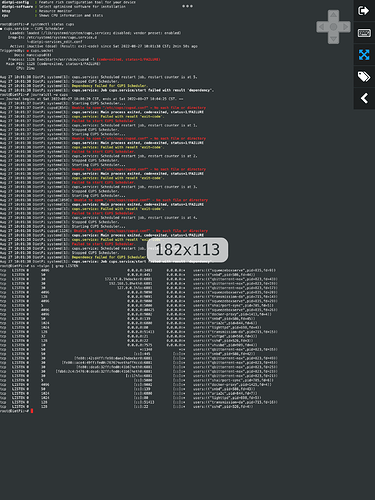Tap the disconnect session arrow icon
The width and height of the screenshot is (375, 500).
click(364, 11)
